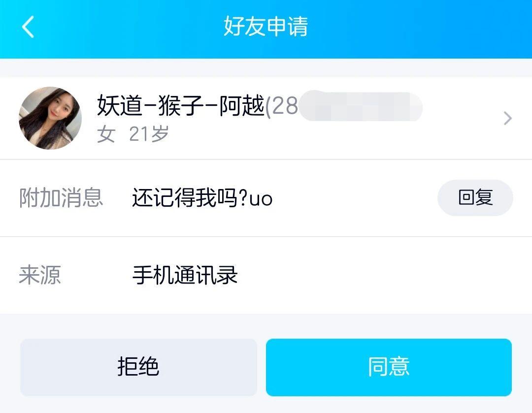Click the 女 21岁 gender and age line

point(133,134)
